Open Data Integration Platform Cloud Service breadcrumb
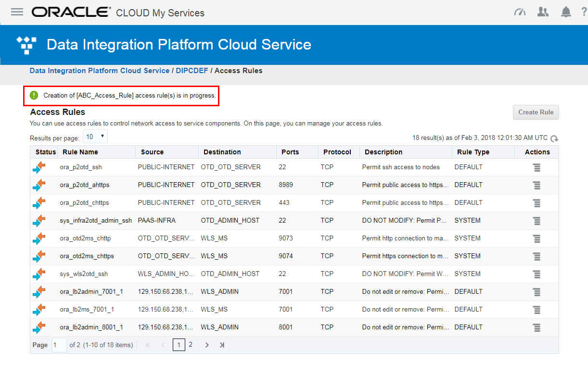Image resolution: width=588 pixels, height=389 pixels. tap(100, 71)
